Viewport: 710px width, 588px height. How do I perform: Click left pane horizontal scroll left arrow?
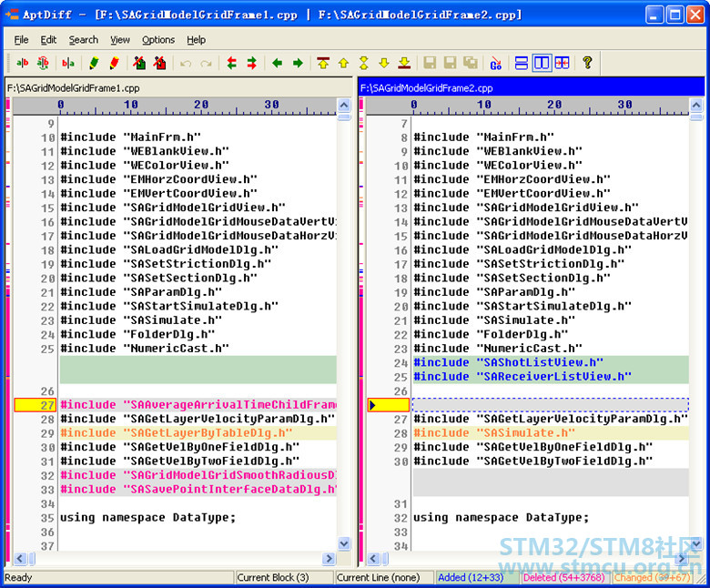(20, 559)
